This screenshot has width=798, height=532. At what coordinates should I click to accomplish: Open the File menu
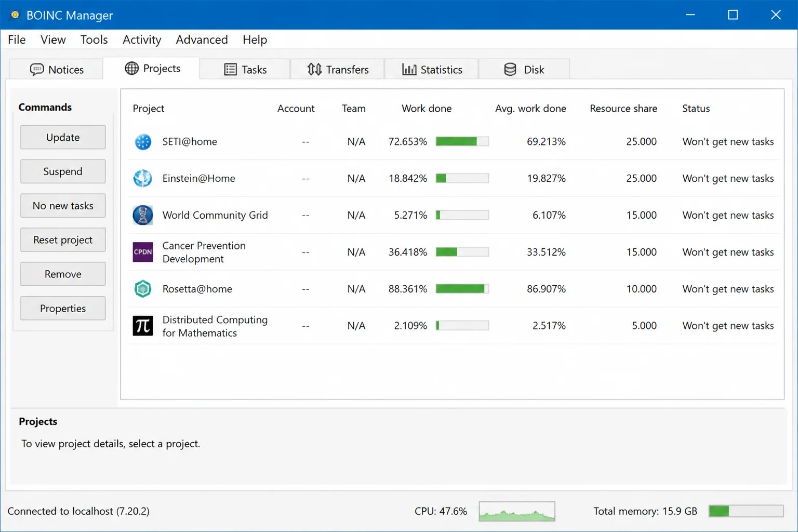pos(17,39)
